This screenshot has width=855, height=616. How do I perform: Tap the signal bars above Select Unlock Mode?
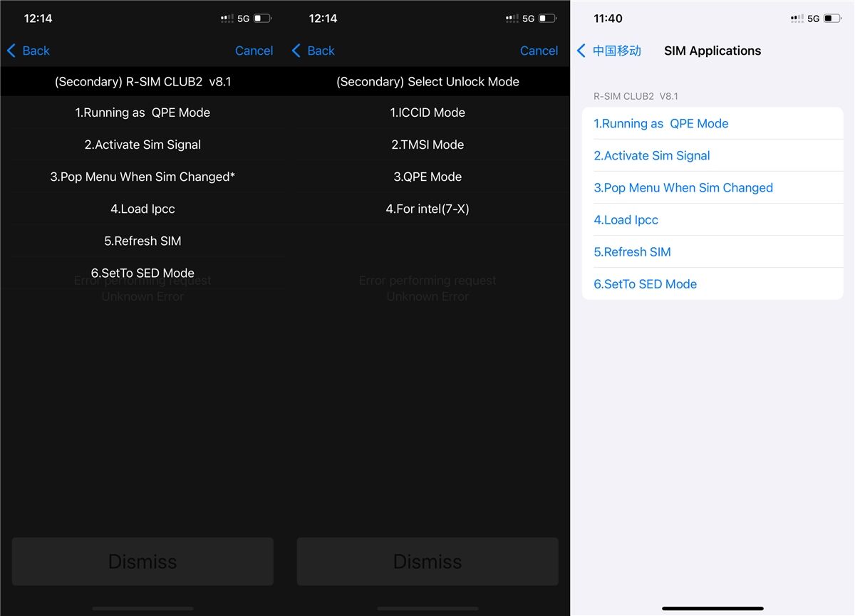pos(512,19)
